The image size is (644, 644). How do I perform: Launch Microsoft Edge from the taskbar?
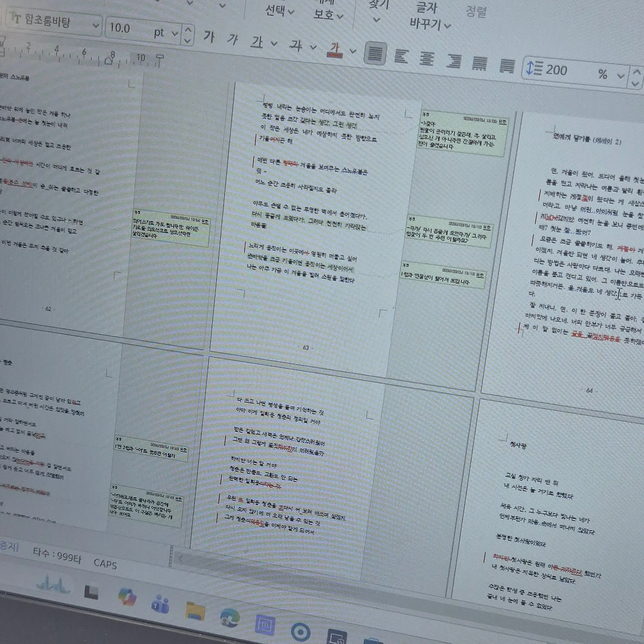coord(230,617)
